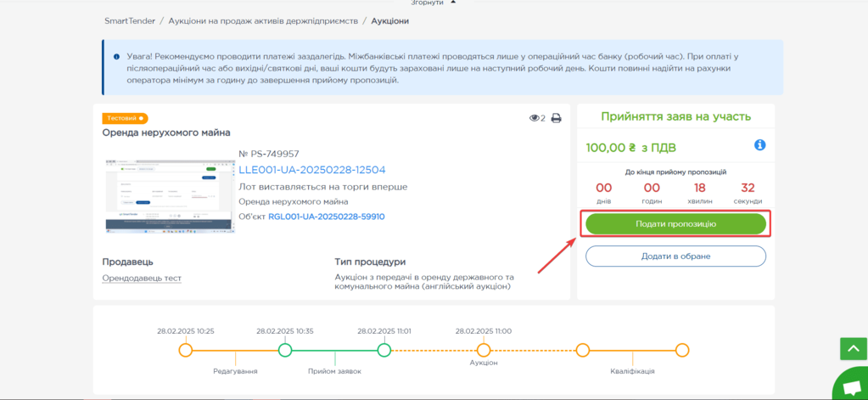Click the eye views counter icon
This screenshot has width=868, height=400.
pos(535,118)
